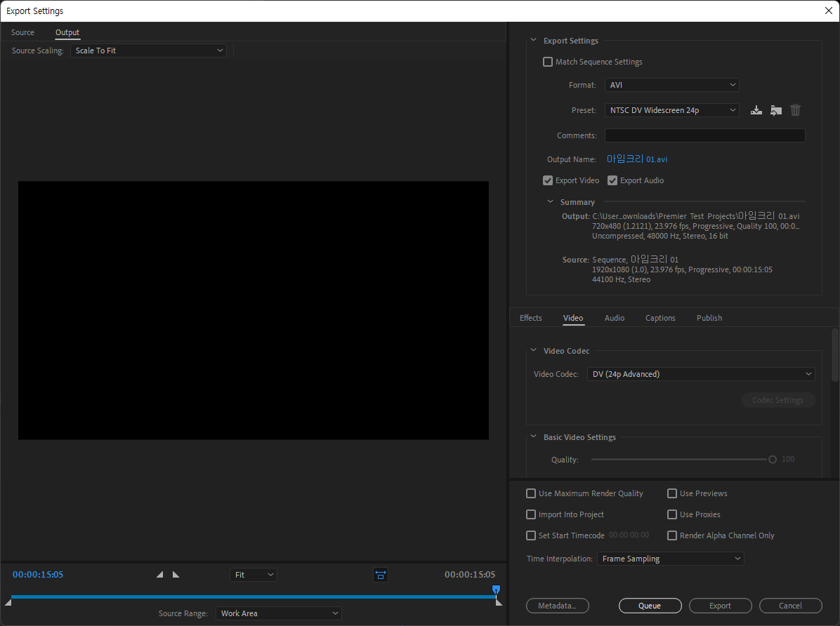Click the Set In Point triangle icon
This screenshot has height=626, width=840.
pyautogui.click(x=159, y=575)
